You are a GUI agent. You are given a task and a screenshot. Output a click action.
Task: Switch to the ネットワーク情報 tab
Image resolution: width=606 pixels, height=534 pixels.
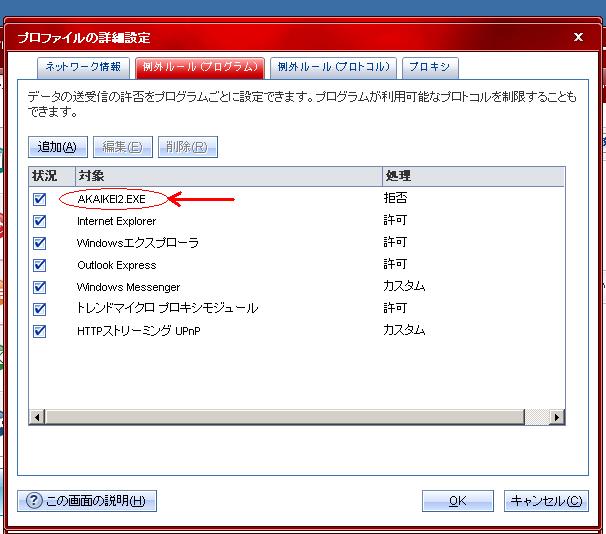(x=83, y=67)
